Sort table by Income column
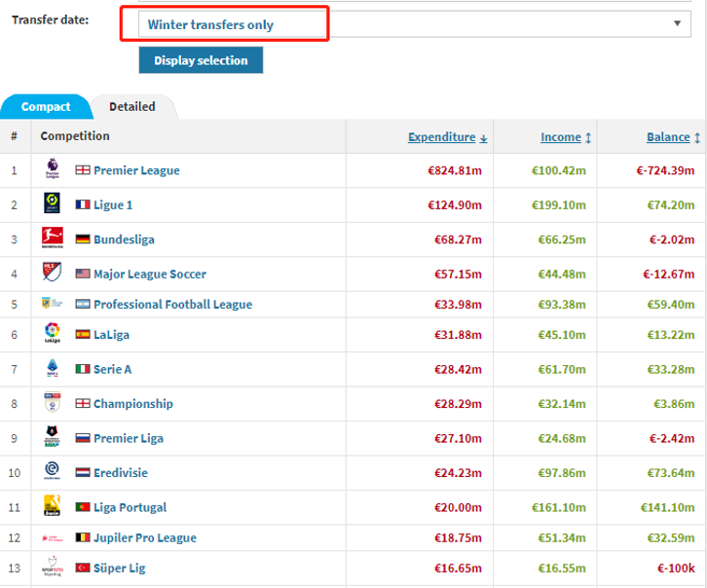Screen dimensions: 707x588 566,137
